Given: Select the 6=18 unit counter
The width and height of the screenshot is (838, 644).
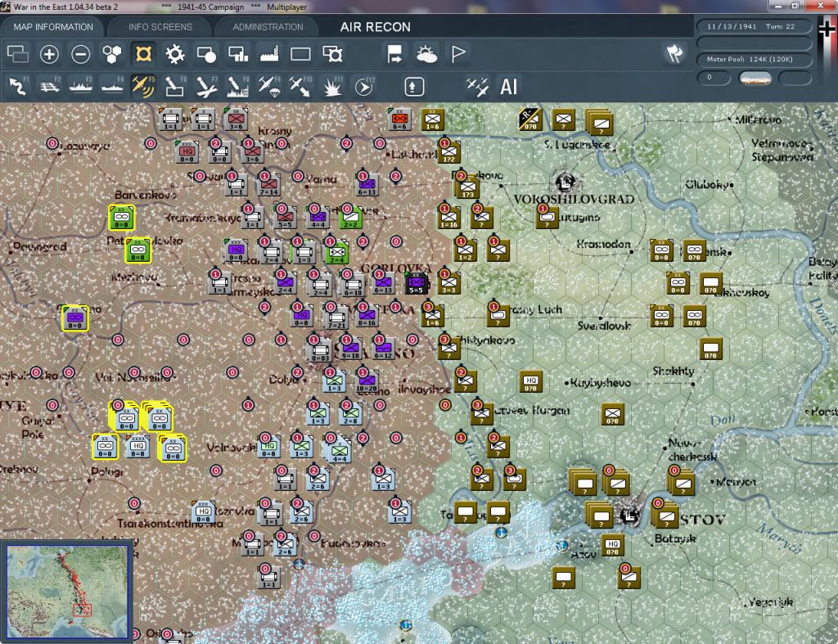Looking at the screenshot, I should pos(353,285).
